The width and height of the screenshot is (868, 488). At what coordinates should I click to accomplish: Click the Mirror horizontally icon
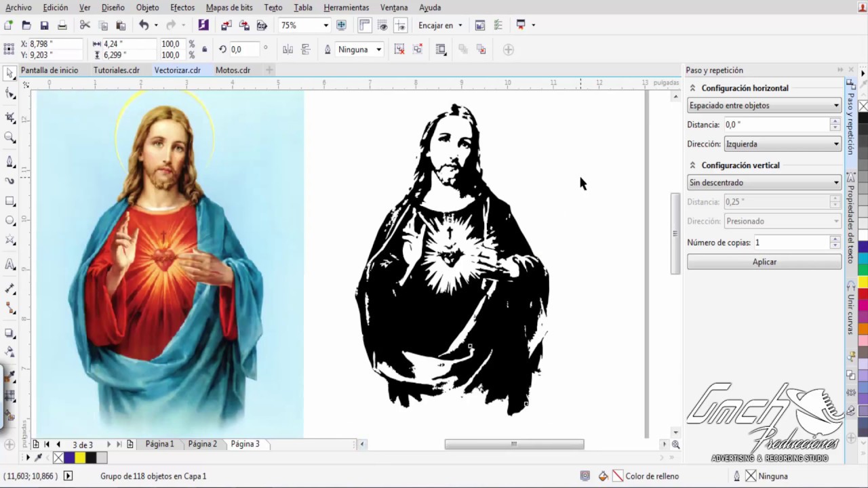click(x=288, y=49)
